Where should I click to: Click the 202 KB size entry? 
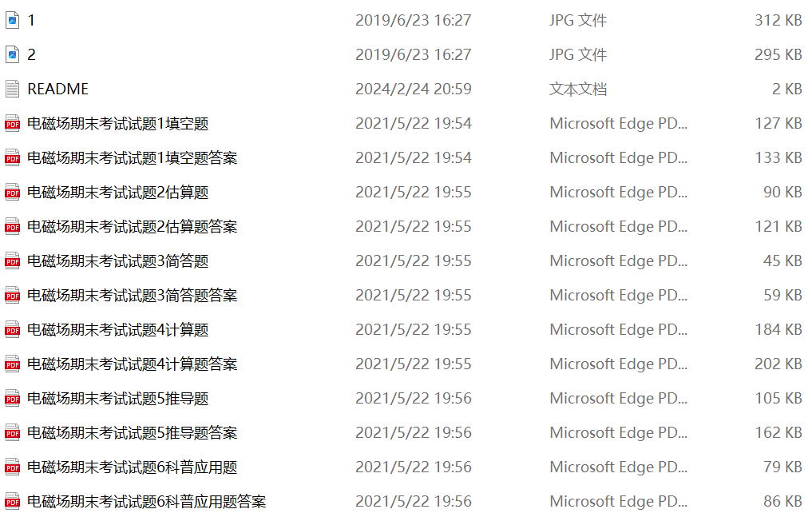[778, 364]
